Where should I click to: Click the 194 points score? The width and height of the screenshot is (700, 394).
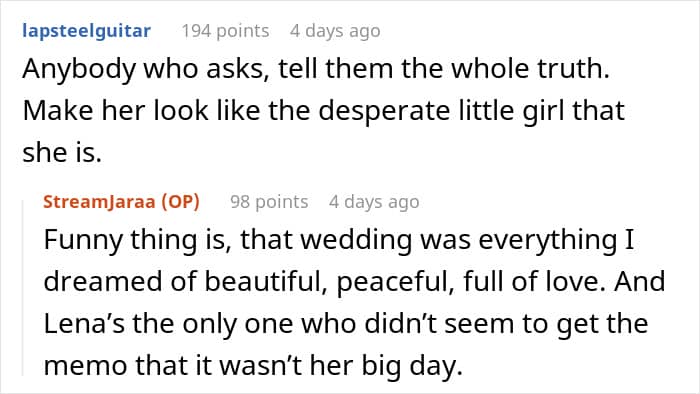[225, 31]
